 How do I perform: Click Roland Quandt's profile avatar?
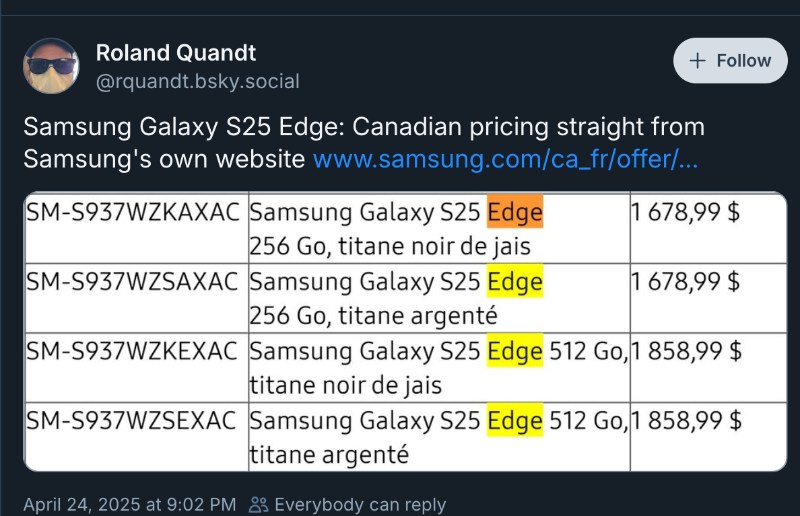[51, 66]
